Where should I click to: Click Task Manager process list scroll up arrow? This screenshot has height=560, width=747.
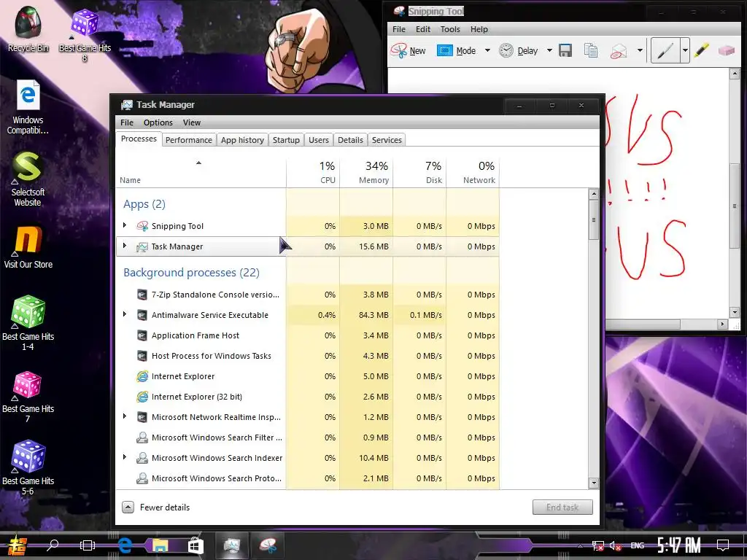[x=594, y=194]
